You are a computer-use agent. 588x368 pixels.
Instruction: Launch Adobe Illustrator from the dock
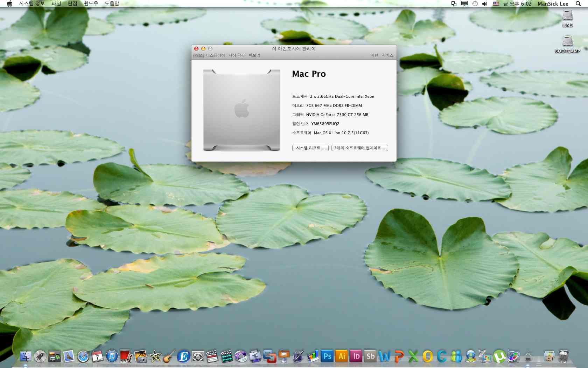[x=342, y=356]
